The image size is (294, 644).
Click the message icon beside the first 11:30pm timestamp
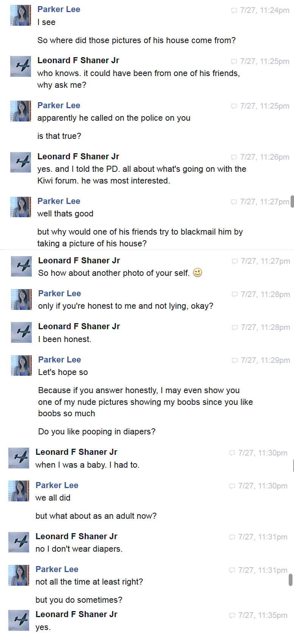232,453
